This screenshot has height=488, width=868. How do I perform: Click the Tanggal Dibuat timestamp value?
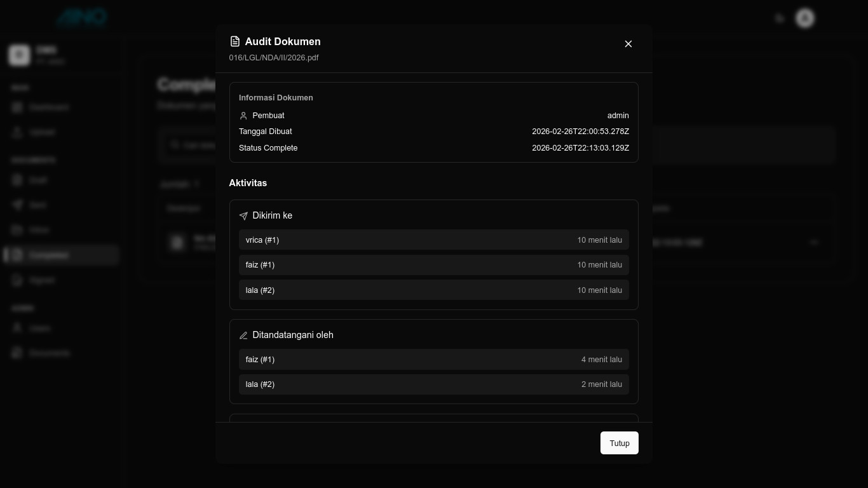click(x=580, y=132)
